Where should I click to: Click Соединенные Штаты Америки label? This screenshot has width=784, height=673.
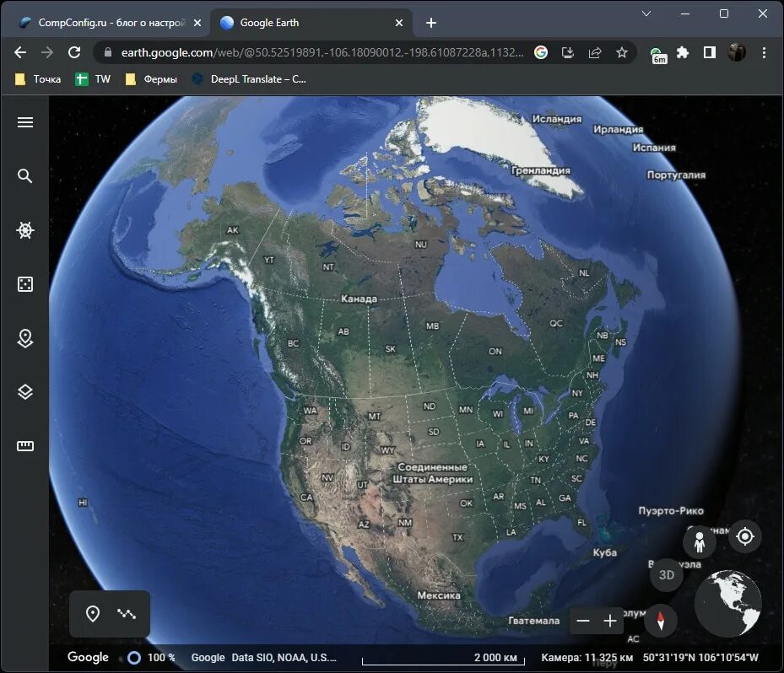[432, 473]
